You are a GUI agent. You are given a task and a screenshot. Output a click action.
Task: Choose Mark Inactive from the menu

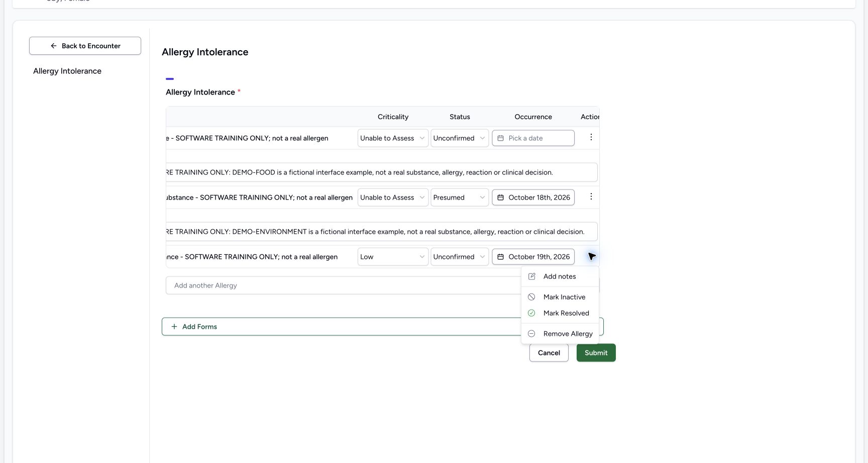tap(560, 297)
